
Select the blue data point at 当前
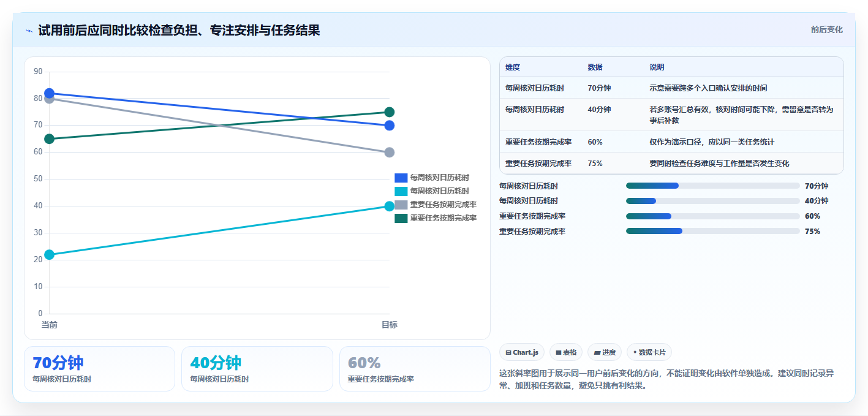(49, 94)
